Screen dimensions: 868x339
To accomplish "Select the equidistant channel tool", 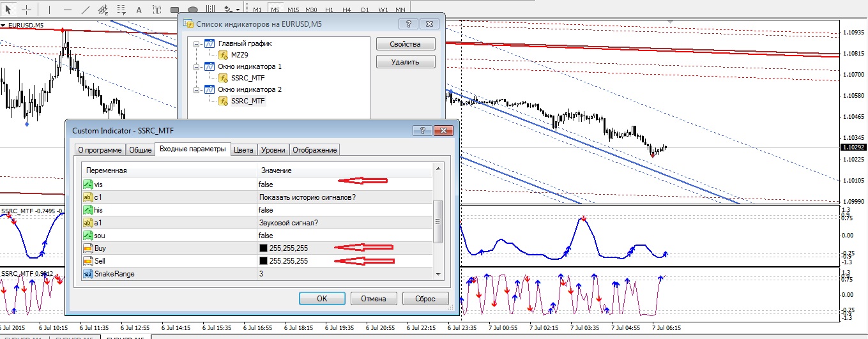I will (x=103, y=10).
